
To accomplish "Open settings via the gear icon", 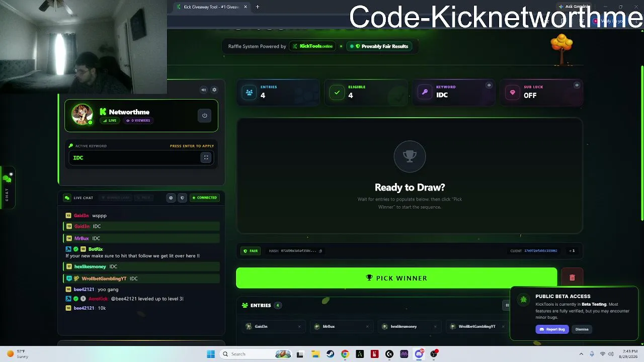I will (x=214, y=90).
